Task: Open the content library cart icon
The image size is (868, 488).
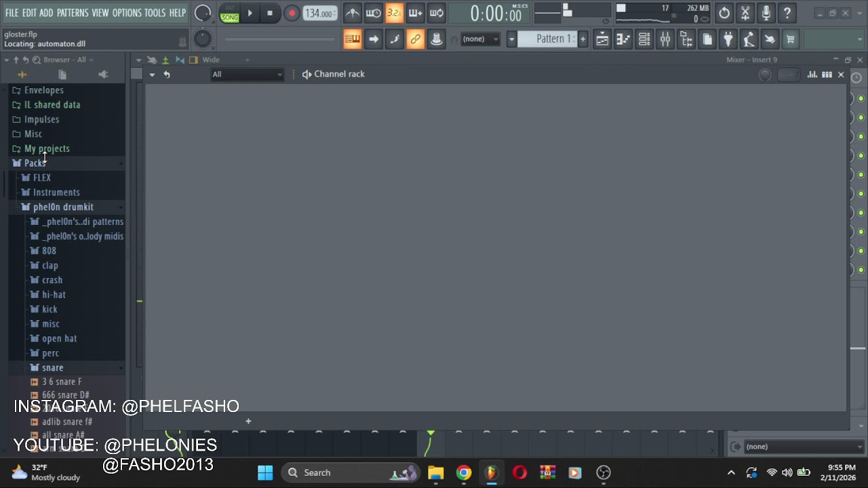Action: click(790, 39)
